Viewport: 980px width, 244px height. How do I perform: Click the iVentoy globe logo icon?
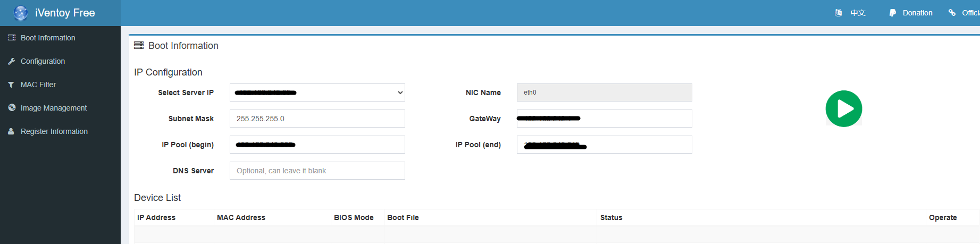(21, 13)
